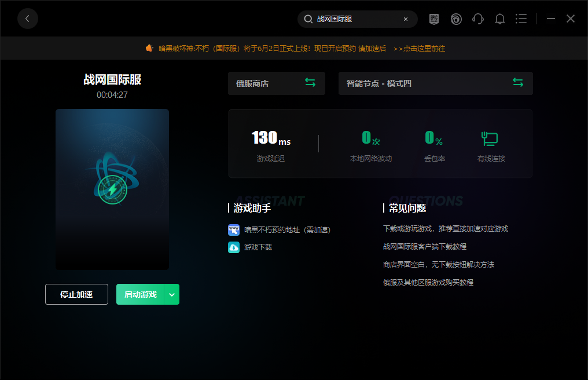Image resolution: width=588 pixels, height=380 pixels.
Task: Clear the search box text
Action: [x=406, y=19]
